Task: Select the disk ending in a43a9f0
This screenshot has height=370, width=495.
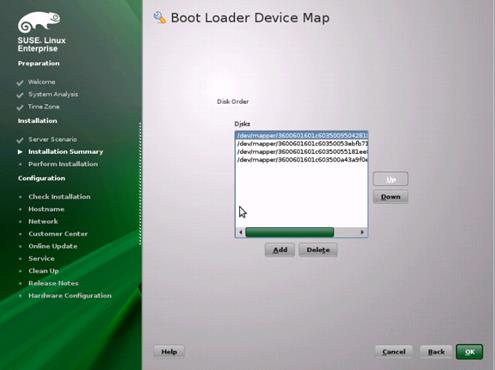Action: tap(302, 160)
